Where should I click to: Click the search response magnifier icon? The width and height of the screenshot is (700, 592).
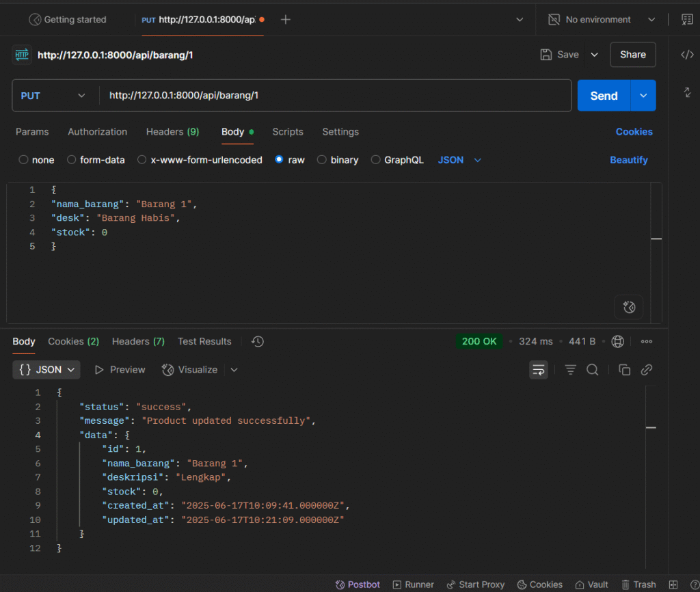tap(593, 370)
